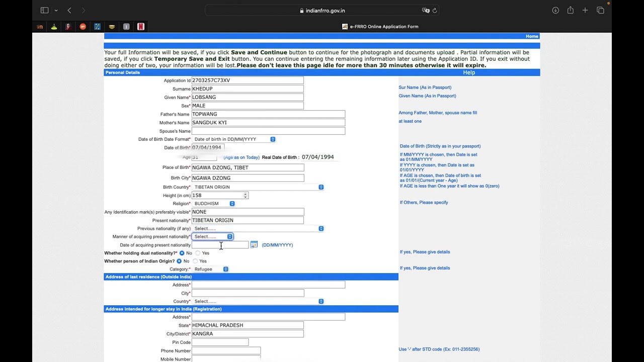Click the identification marks field showing NONE

(248, 212)
